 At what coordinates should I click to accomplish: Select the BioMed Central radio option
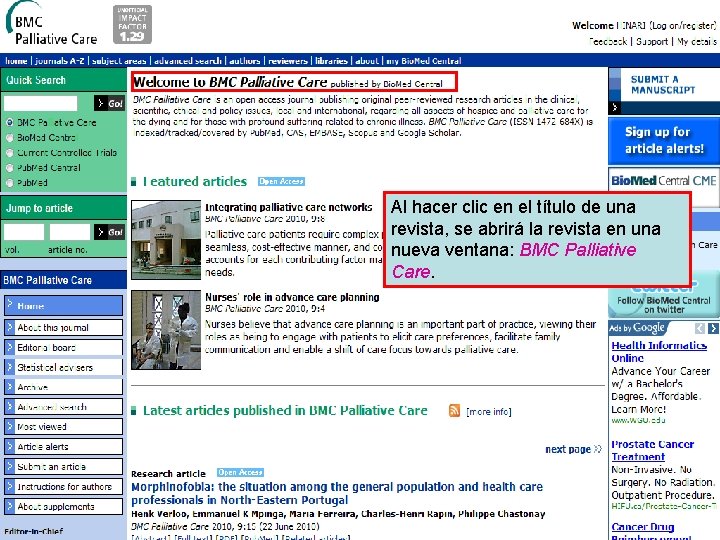(10, 137)
